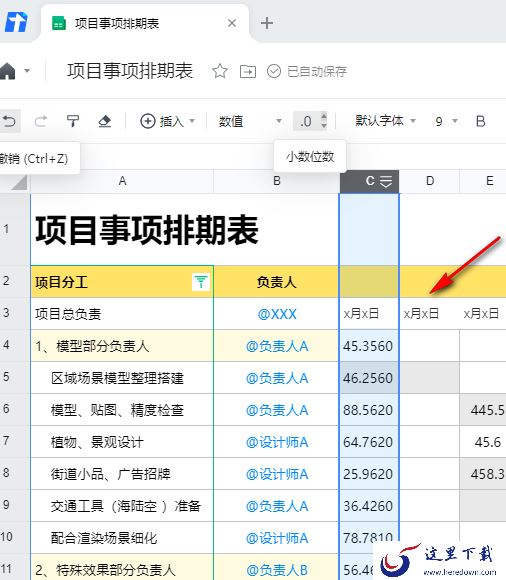Click the Tencent Docs logo icon
506x580 pixels.
pos(16,22)
